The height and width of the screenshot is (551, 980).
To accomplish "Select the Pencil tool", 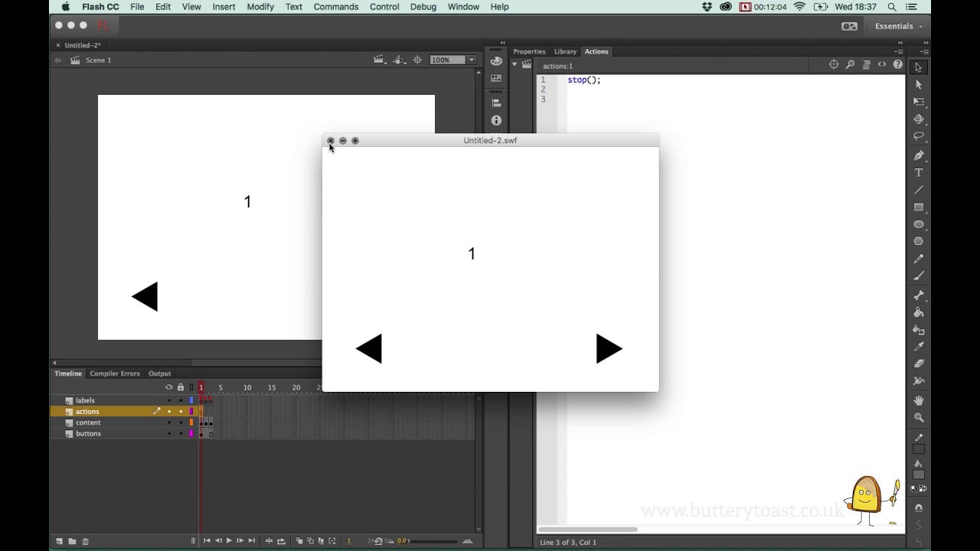I will pyautogui.click(x=919, y=259).
